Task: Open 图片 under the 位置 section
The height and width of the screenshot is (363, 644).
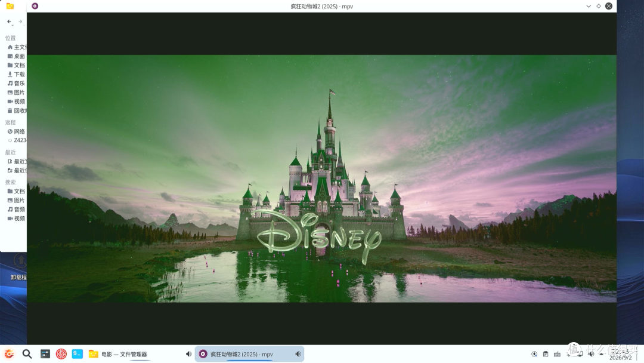Action: 17,93
